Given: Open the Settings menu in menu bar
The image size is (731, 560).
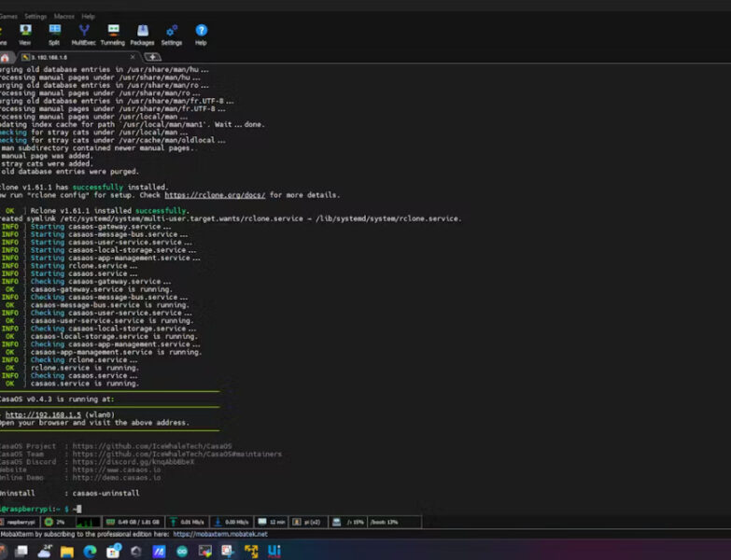Looking at the screenshot, I should (35, 16).
